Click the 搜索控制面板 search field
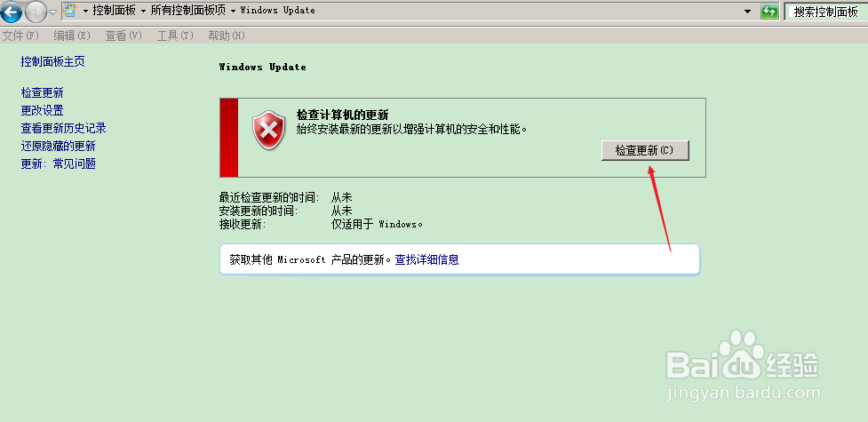 tap(826, 12)
